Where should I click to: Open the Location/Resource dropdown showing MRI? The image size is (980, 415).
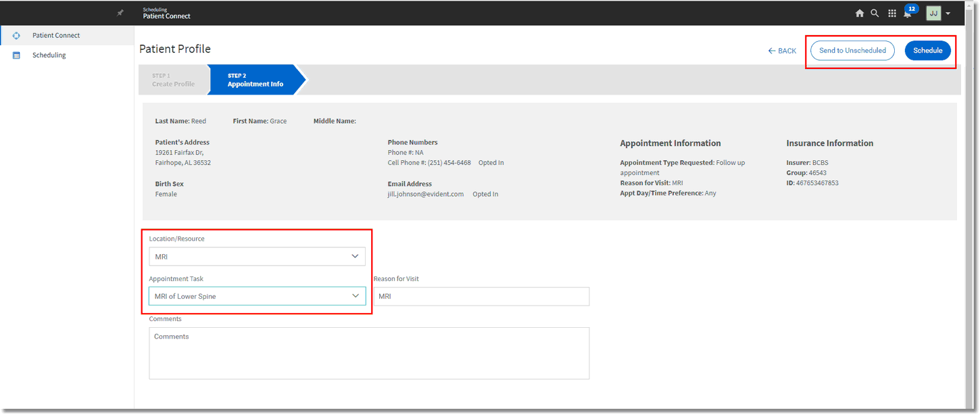pyautogui.click(x=257, y=257)
